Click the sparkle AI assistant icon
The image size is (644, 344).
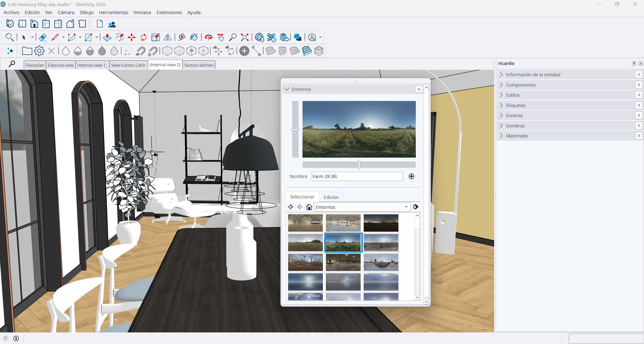pyautogui.click(x=10, y=51)
